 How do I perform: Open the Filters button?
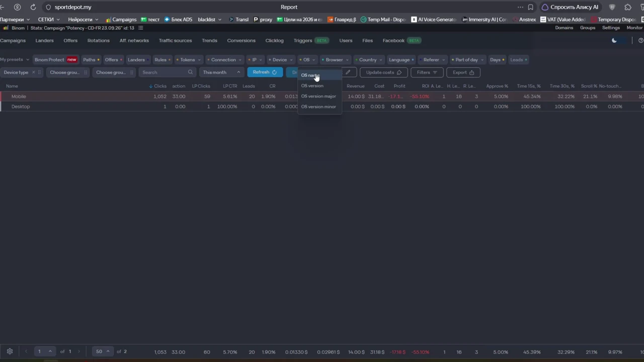(427, 72)
